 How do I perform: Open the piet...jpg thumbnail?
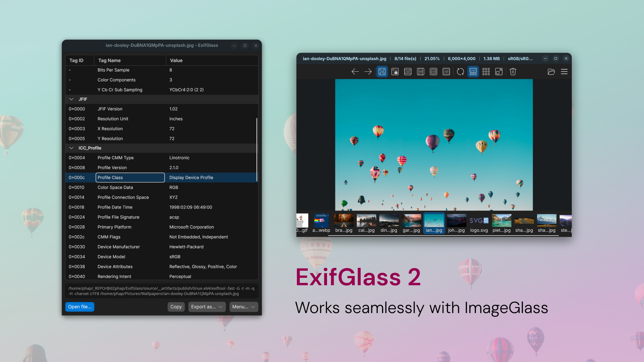pyautogui.click(x=501, y=223)
